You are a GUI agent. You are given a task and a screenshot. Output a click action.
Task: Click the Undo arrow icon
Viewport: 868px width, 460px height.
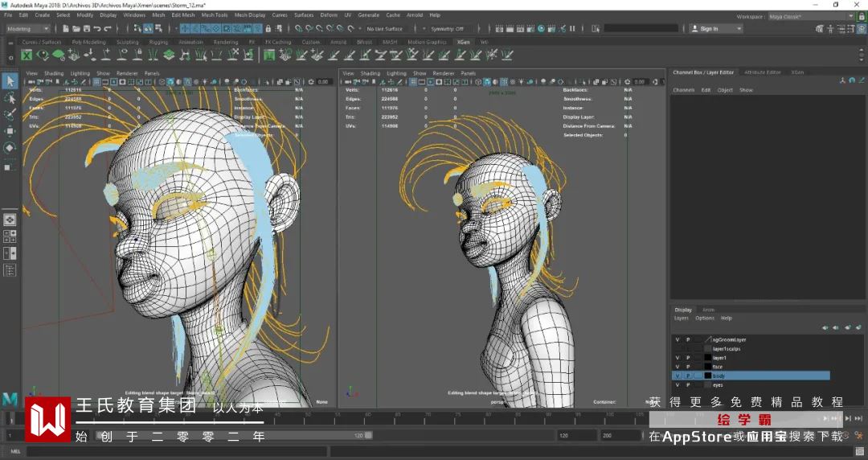pyautogui.click(x=97, y=29)
